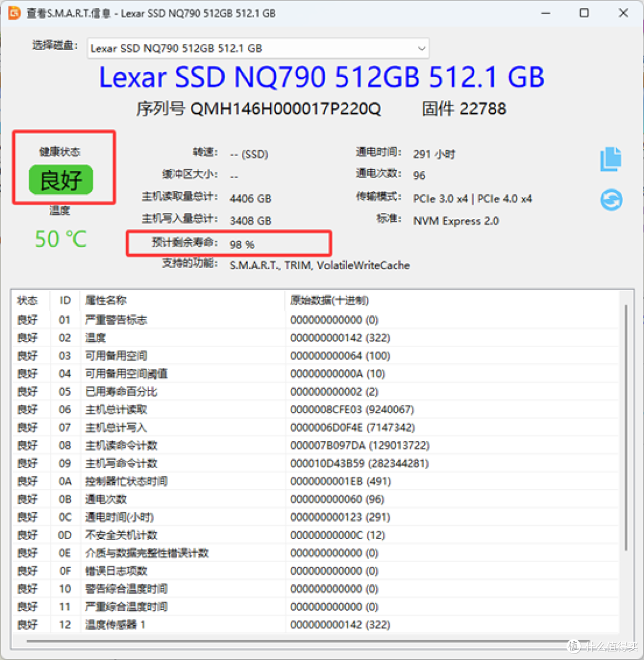Select the 不安全关机计数 row
The height and width of the screenshot is (660, 644).
point(315,535)
